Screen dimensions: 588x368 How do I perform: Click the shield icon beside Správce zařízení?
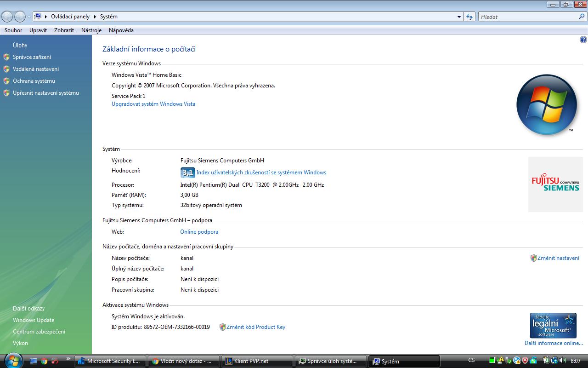[x=6, y=57]
